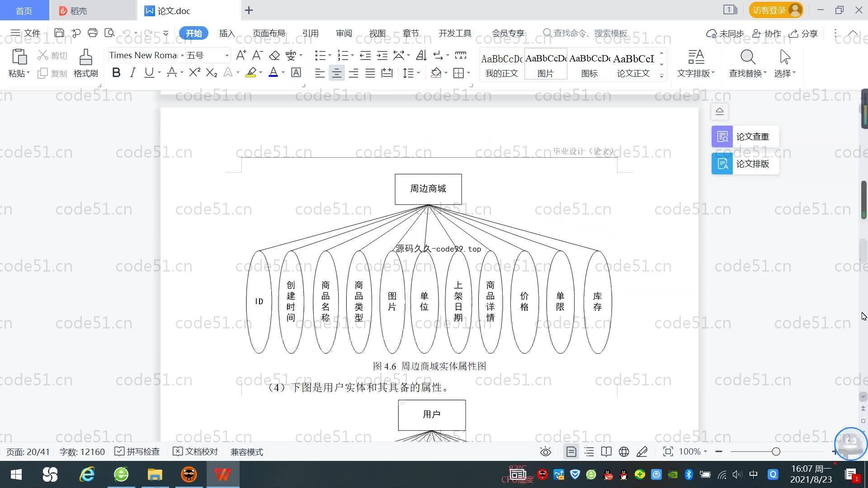868x488 pixels.
Task: Click the Print icon
Action: point(93,33)
